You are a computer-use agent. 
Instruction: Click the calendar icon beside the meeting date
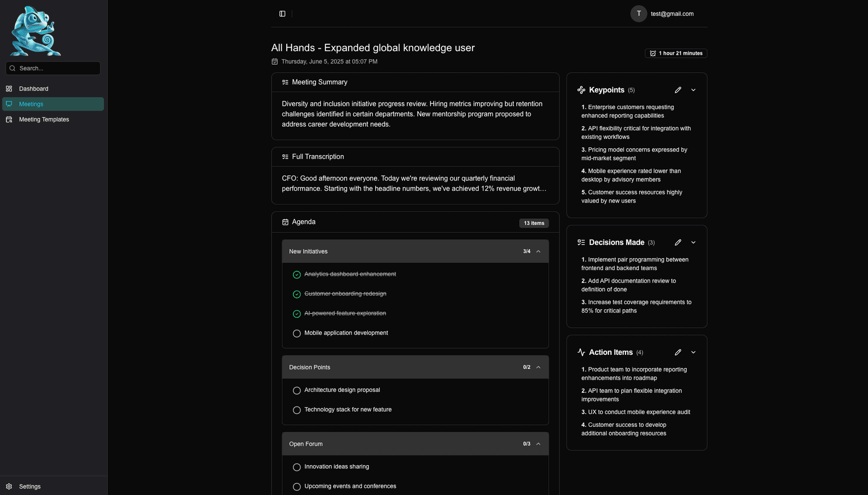point(274,61)
